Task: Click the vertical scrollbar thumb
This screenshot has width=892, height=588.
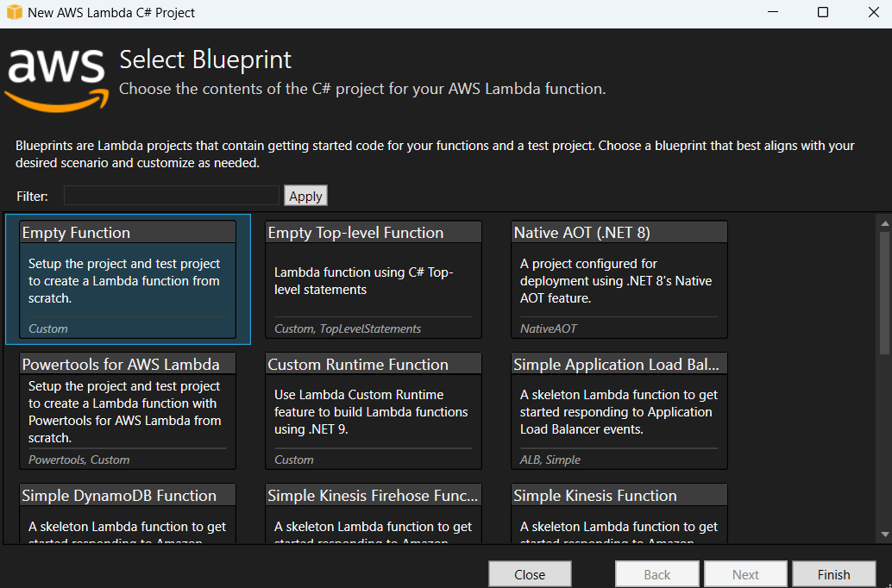Action: click(x=884, y=293)
